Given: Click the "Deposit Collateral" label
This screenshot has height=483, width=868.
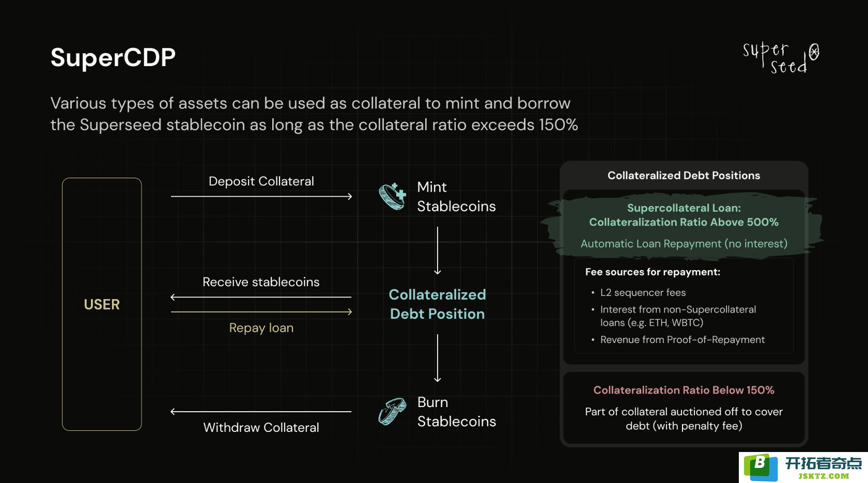Looking at the screenshot, I should click(x=261, y=181).
